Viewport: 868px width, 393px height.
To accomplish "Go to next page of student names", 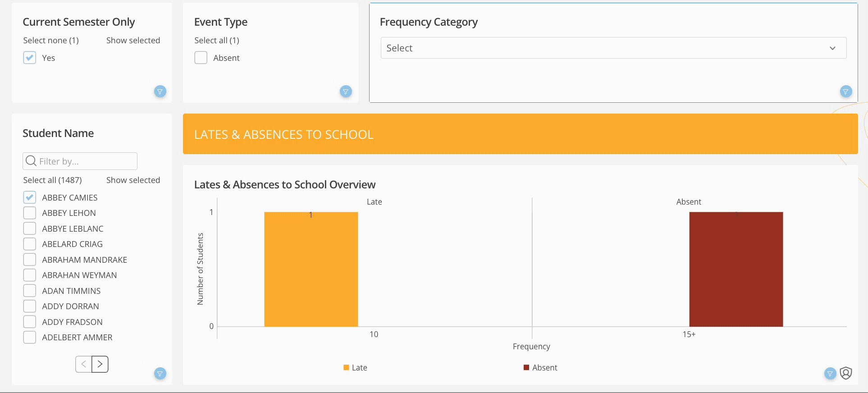I will tap(100, 364).
